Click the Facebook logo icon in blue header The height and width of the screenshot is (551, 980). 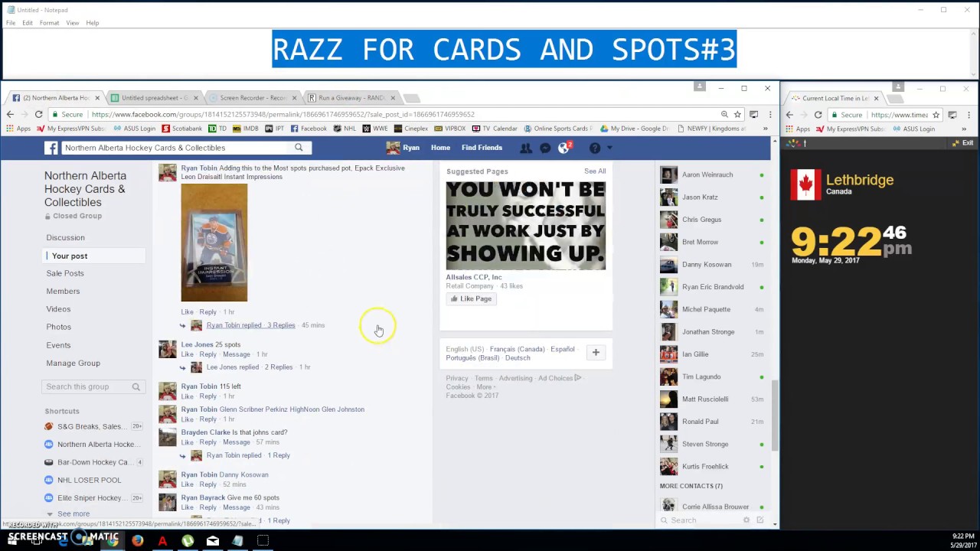[51, 148]
